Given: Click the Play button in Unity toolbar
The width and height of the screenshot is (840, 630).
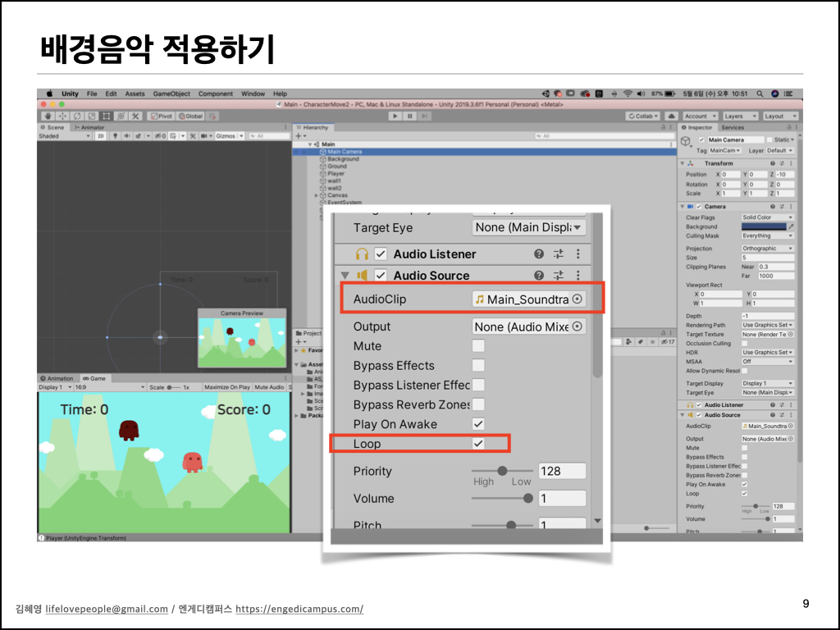Looking at the screenshot, I should 395,116.
